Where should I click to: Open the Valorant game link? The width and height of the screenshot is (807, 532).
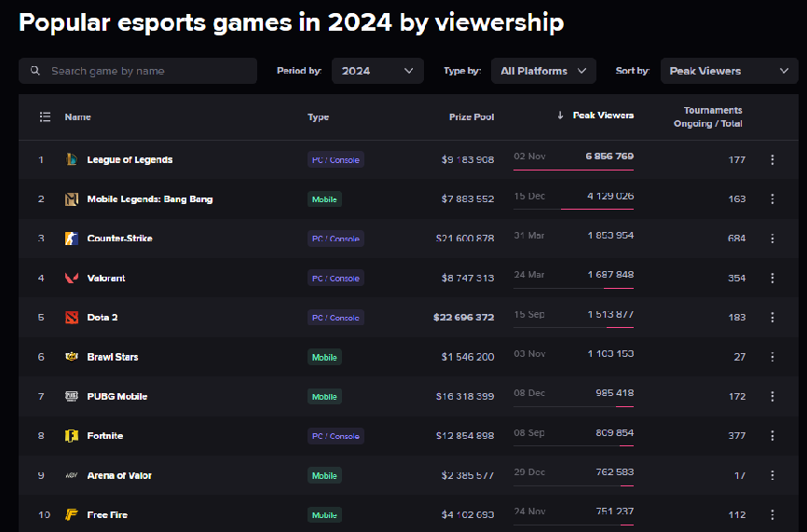click(106, 278)
